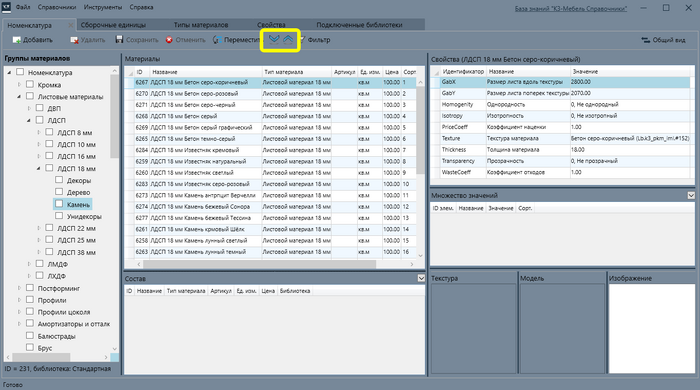
Task: Expand the ЛДСП 22 мм node
Action: tap(39, 228)
